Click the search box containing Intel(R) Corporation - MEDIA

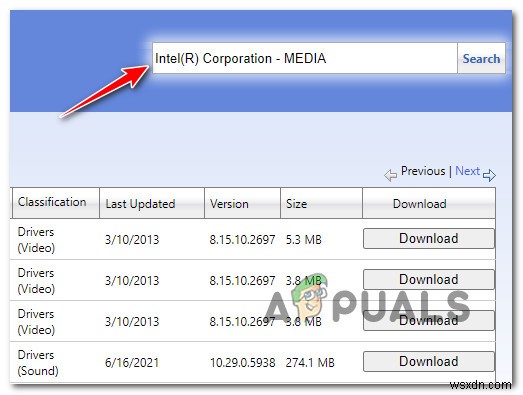tap(305, 58)
